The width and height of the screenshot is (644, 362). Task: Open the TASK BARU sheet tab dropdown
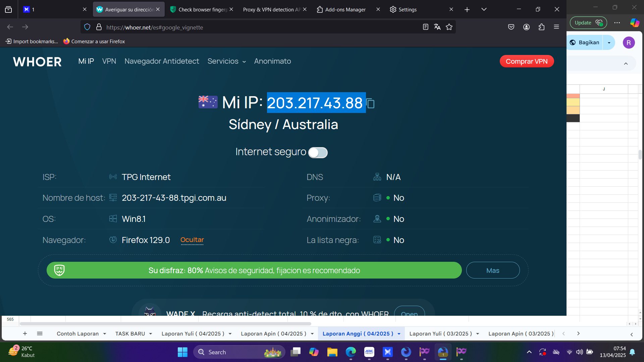point(151,334)
